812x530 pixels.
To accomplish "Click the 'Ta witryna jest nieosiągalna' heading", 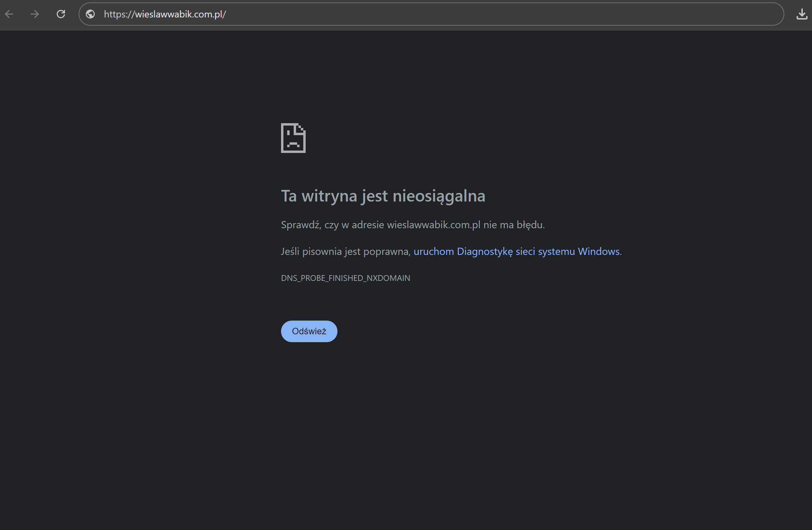I will [383, 196].
